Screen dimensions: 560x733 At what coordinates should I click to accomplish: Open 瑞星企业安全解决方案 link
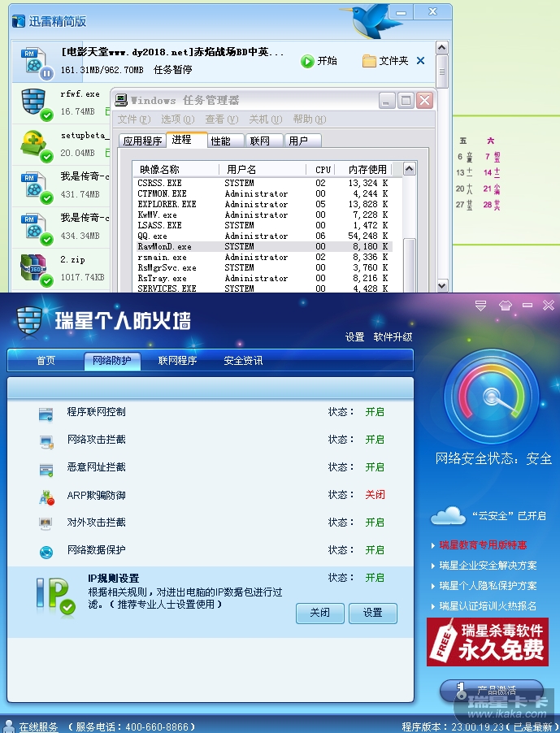[x=488, y=565]
